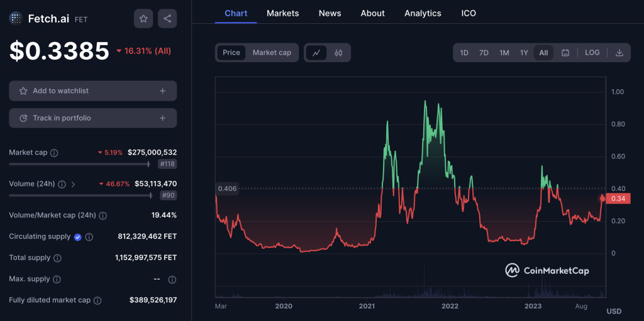This screenshot has width=644, height=321.
Task: Set chart range to 1D
Action: 464,53
